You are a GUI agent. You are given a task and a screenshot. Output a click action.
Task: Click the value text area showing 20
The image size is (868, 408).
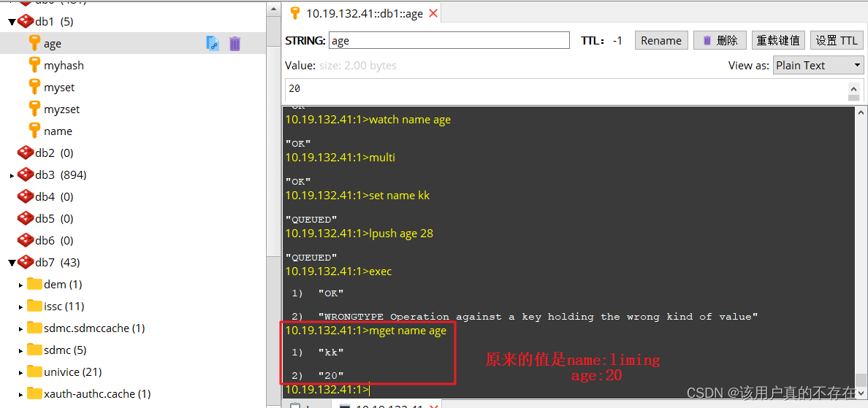[x=566, y=90]
